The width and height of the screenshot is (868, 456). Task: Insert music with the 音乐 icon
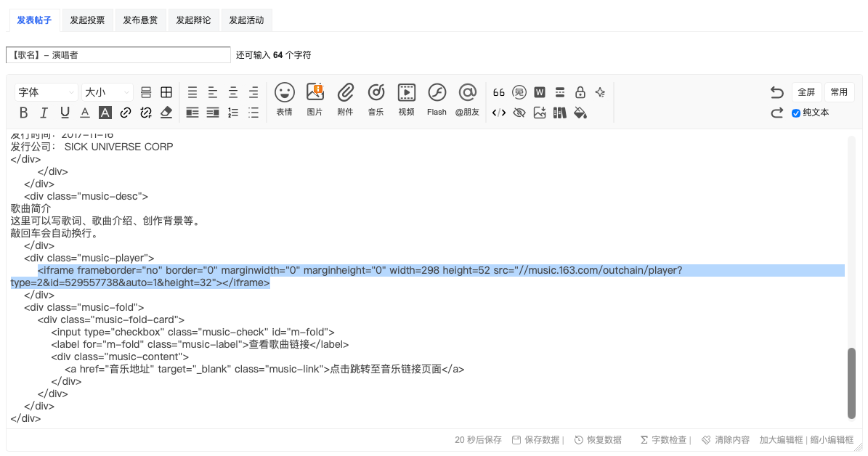(x=376, y=99)
